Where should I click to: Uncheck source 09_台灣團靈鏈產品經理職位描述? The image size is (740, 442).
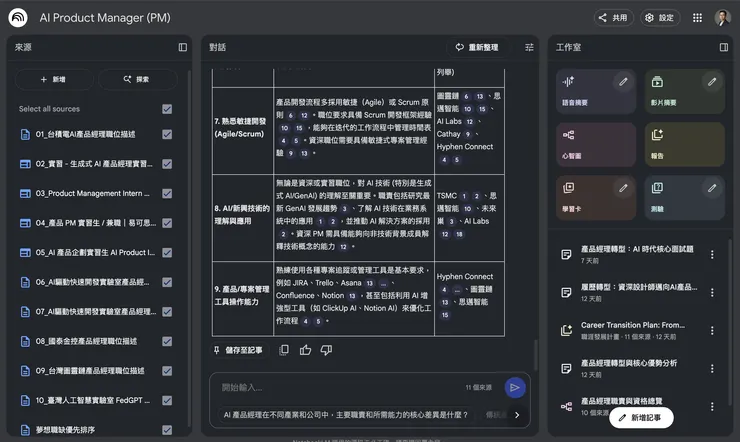[x=167, y=371]
